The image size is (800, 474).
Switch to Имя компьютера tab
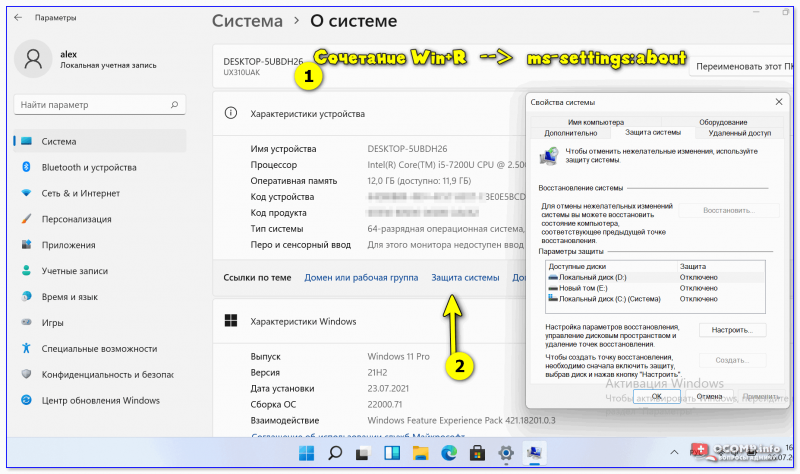596,122
